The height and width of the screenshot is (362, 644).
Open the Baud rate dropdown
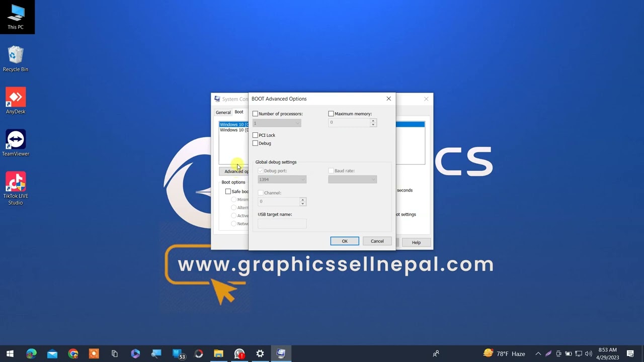click(352, 179)
